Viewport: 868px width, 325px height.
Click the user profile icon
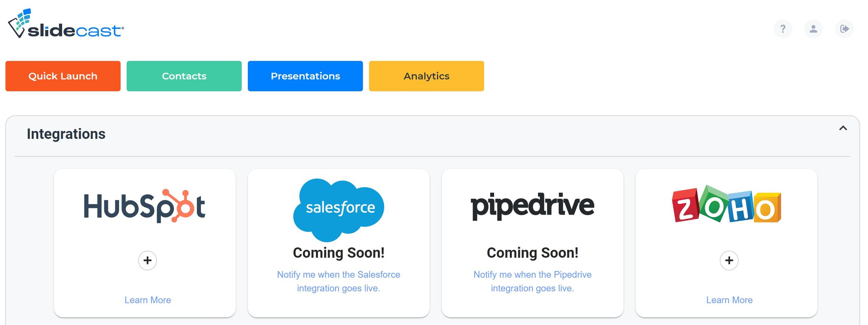(813, 29)
